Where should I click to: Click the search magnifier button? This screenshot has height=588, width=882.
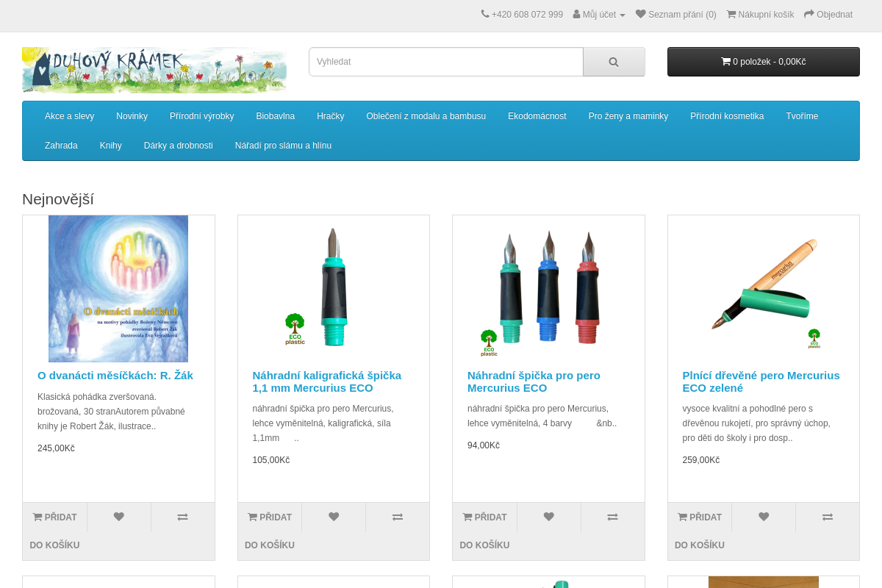[614, 62]
